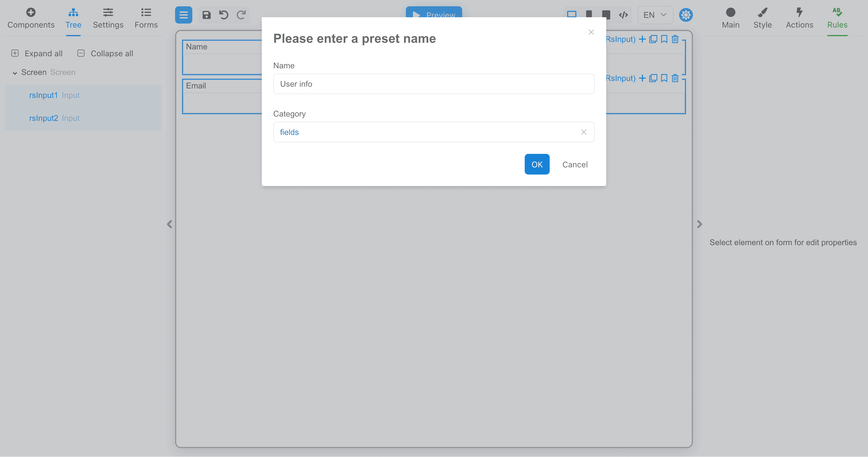The width and height of the screenshot is (868, 457).
Task: Collapse the Screen tree node
Action: [x=15, y=73]
